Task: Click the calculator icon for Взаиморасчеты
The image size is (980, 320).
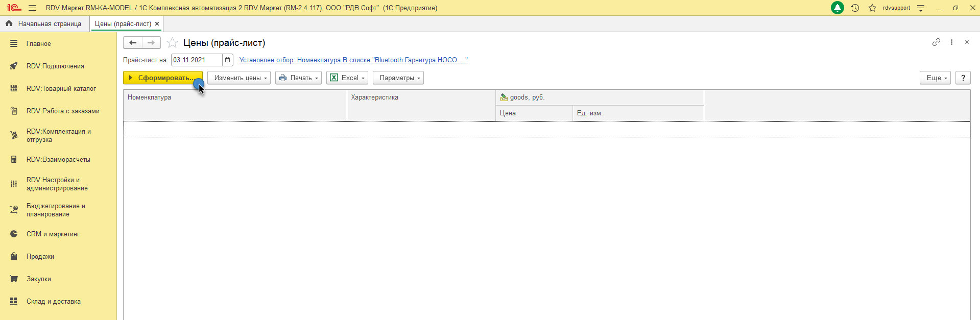Action: 14,159
